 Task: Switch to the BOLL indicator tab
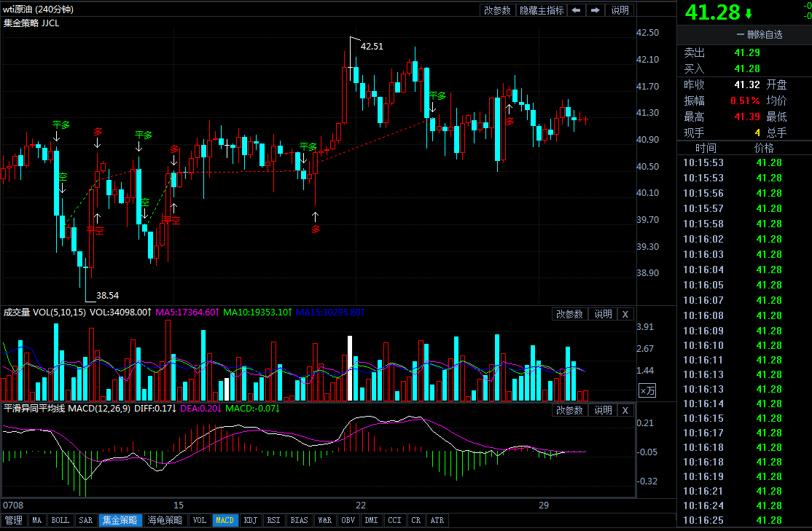click(x=60, y=521)
